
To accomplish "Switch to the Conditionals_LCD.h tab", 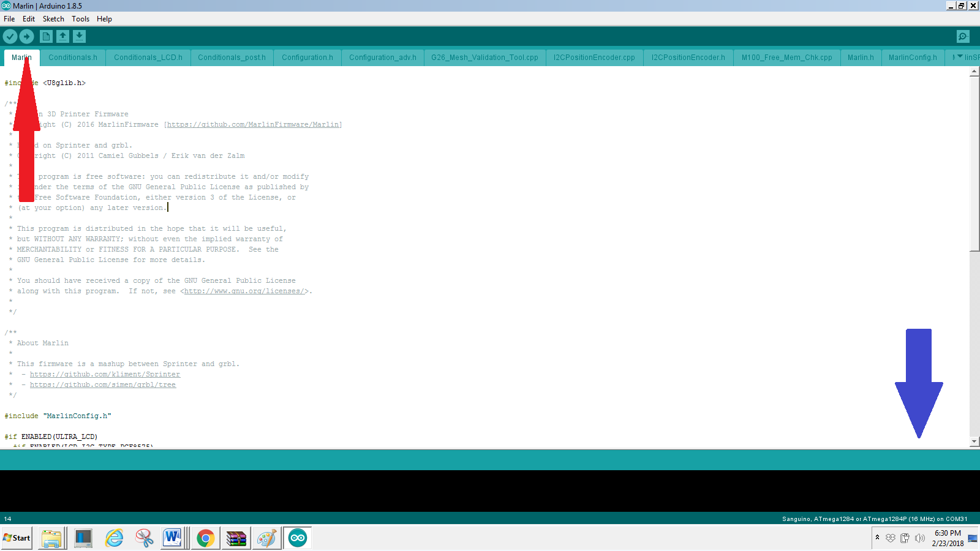I will tap(148, 58).
